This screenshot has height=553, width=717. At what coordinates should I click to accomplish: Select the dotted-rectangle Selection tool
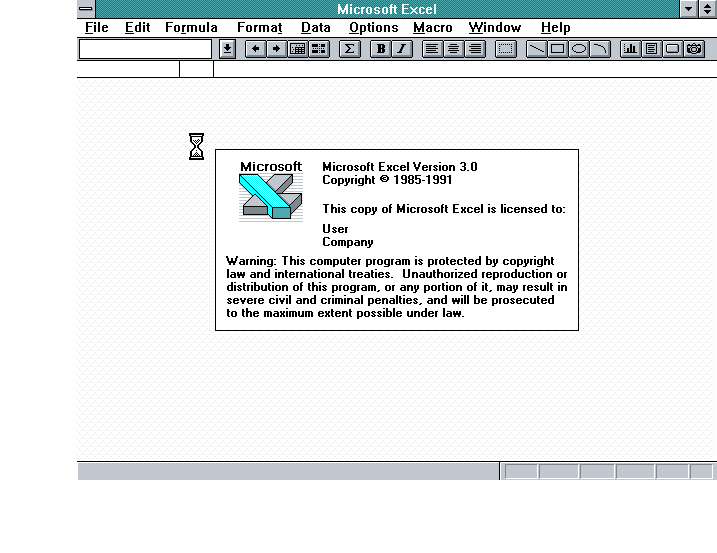(x=506, y=49)
